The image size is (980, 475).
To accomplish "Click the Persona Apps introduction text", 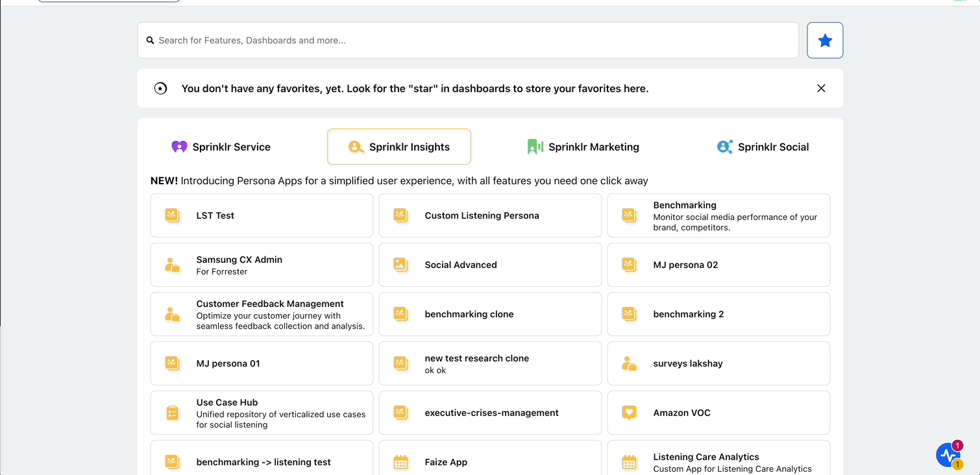I will click(x=399, y=181).
